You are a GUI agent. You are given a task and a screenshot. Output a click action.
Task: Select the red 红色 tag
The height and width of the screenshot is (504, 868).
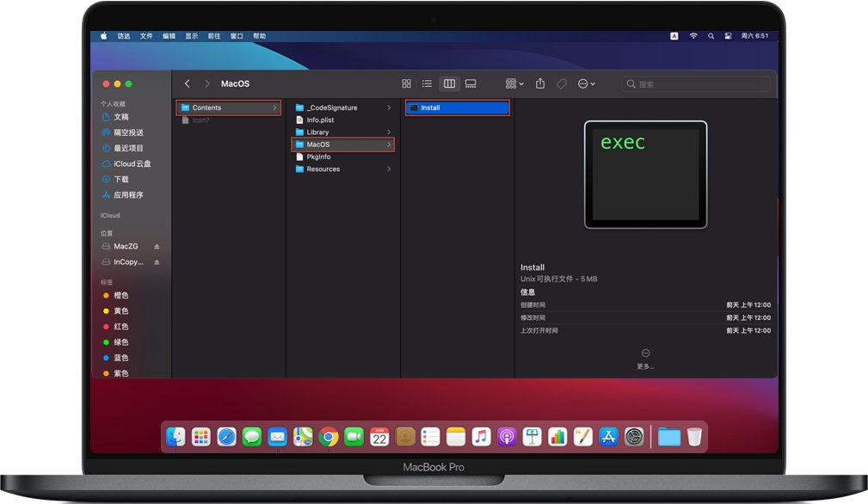(121, 327)
